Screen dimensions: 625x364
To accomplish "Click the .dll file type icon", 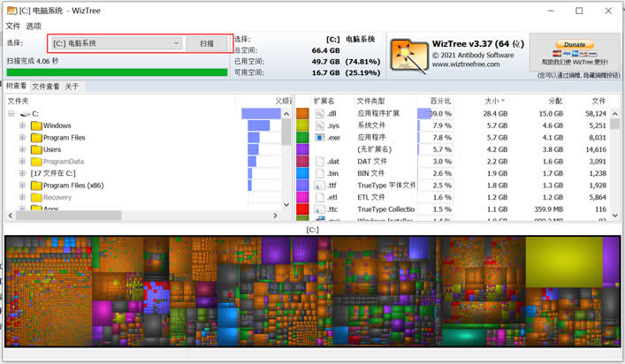I will point(320,114).
